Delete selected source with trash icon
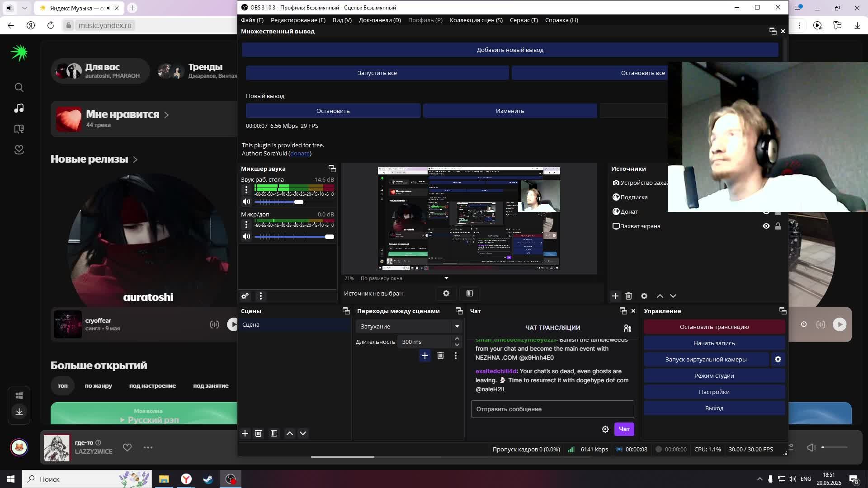The image size is (868, 488). [628, 296]
